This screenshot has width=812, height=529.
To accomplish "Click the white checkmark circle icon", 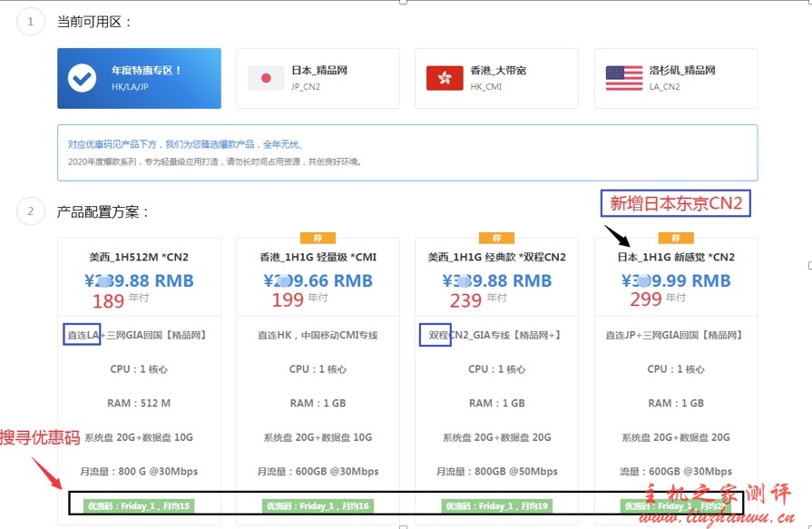I will coord(83,78).
